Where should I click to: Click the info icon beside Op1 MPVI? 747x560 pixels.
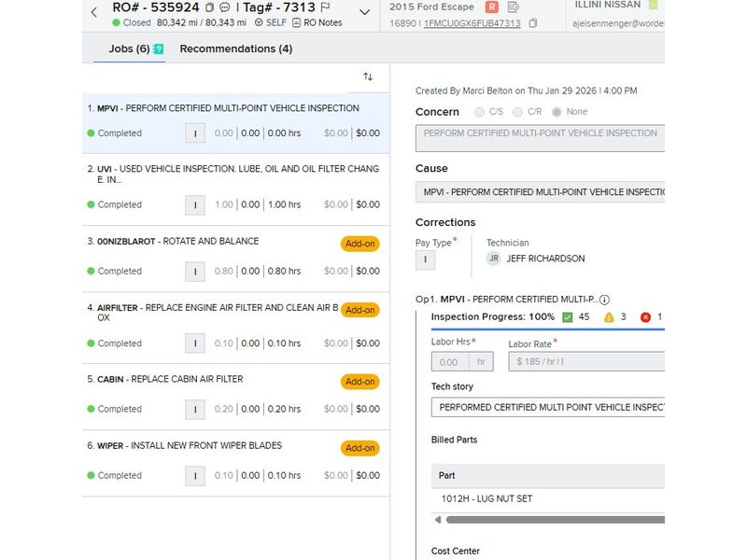pyautogui.click(x=604, y=300)
